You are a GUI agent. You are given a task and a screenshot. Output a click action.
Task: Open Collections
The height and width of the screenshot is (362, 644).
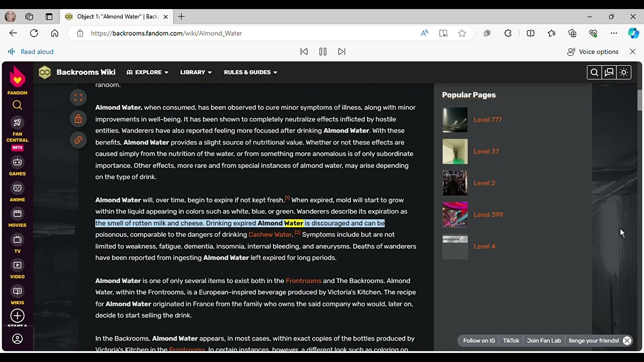pyautogui.click(x=573, y=33)
